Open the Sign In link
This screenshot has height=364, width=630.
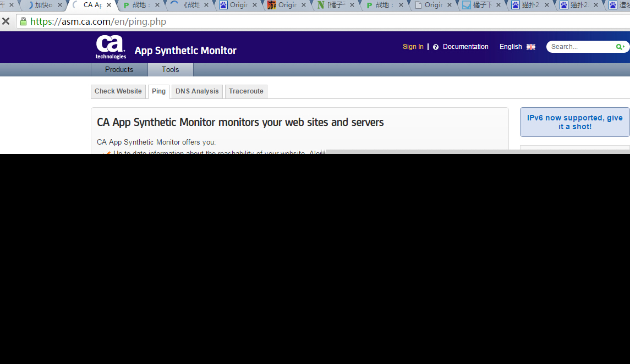[413, 47]
